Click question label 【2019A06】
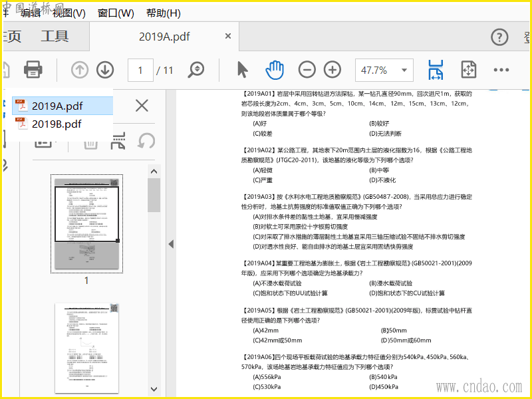 point(258,357)
